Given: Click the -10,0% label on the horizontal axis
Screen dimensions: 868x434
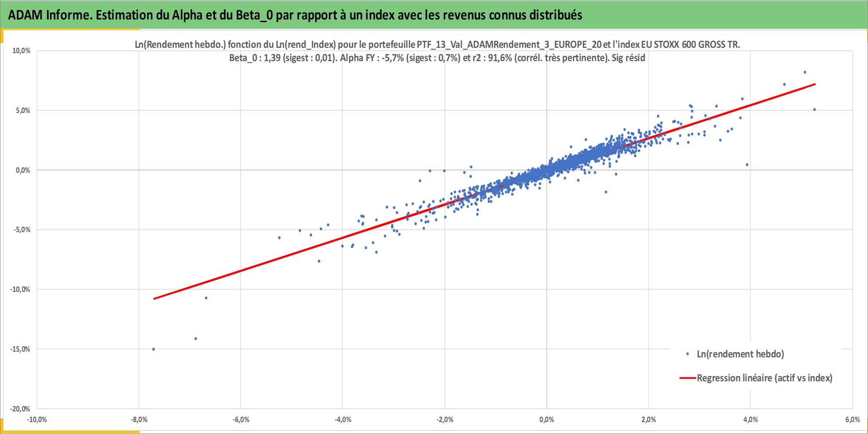Looking at the screenshot, I should [37, 419].
